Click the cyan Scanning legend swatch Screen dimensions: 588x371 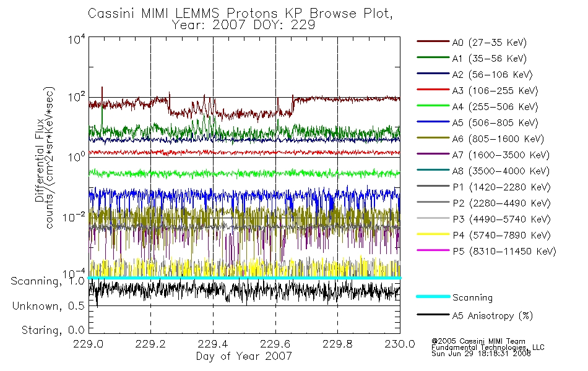click(x=433, y=296)
